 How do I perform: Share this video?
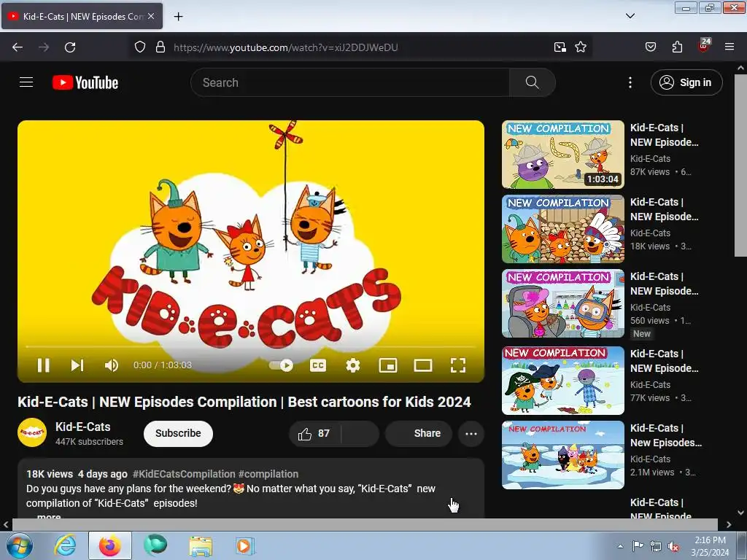pyautogui.click(x=418, y=433)
